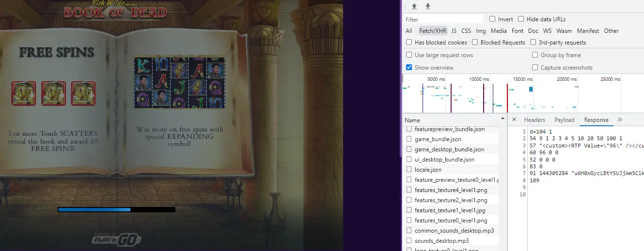The height and width of the screenshot is (251, 644).
Task: Select the Manifest type filter
Action: click(588, 31)
